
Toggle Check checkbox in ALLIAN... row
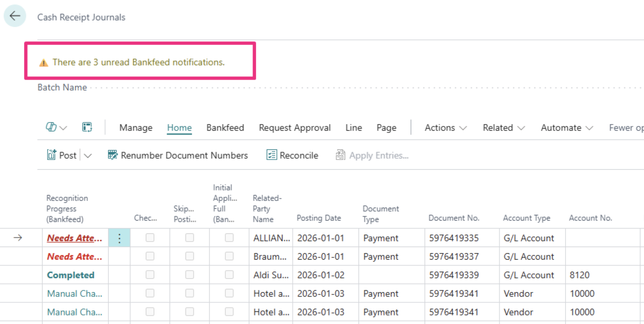(150, 238)
